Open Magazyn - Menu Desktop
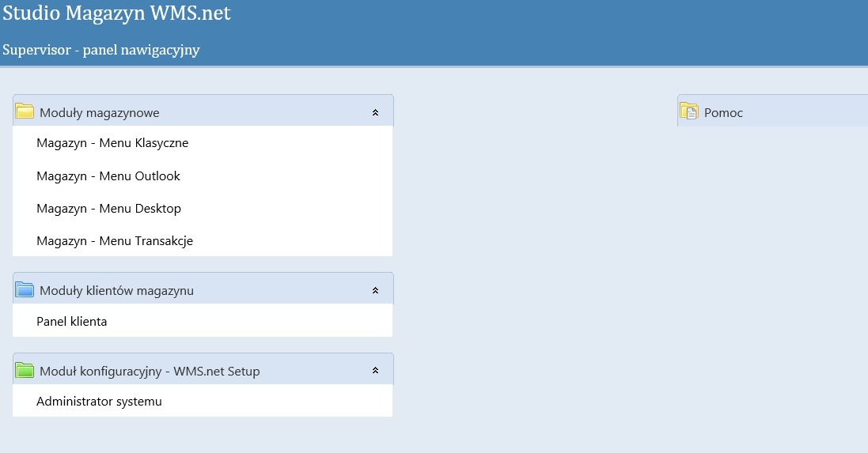The height and width of the screenshot is (453, 868). tap(109, 209)
